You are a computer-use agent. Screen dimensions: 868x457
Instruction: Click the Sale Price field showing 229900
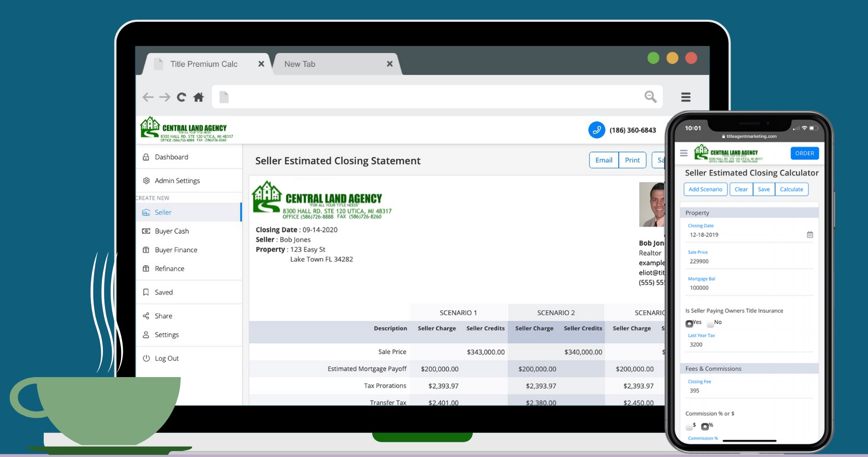pos(750,262)
